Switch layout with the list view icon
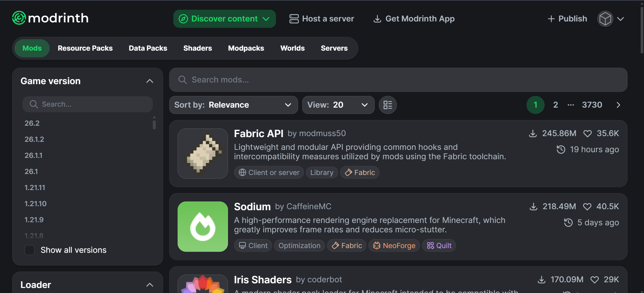Viewport: 644px width, 293px height. pos(388,105)
